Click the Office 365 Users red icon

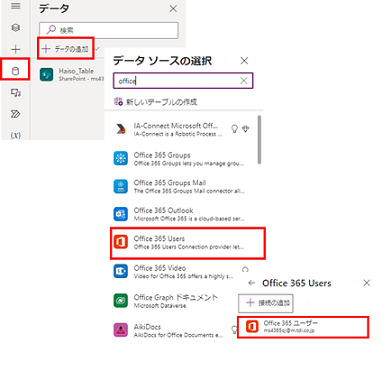(120, 242)
